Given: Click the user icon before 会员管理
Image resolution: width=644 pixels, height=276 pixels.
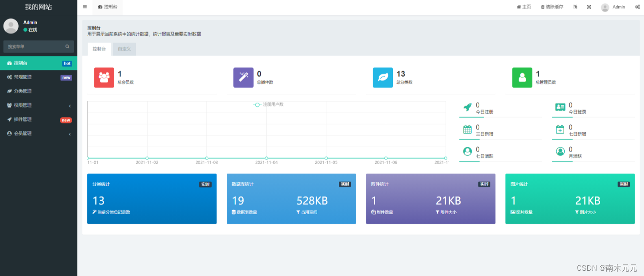Looking at the screenshot, I should point(9,134).
